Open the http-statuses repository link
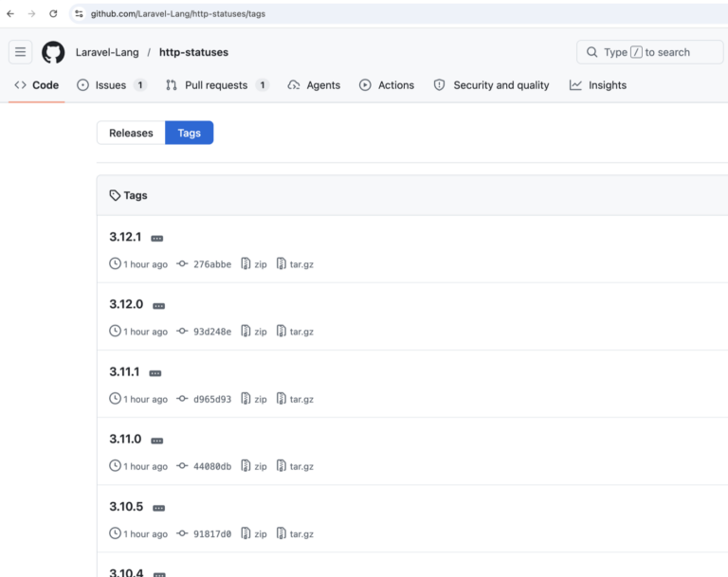This screenshot has width=728, height=577. (x=193, y=52)
